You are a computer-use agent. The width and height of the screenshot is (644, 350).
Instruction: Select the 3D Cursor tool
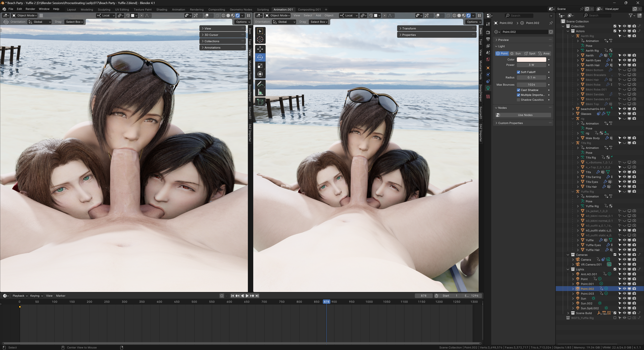click(x=260, y=39)
